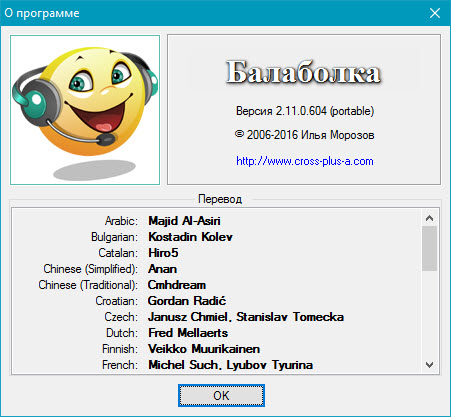Select the Chinese (Traditional): label

(x=88, y=285)
